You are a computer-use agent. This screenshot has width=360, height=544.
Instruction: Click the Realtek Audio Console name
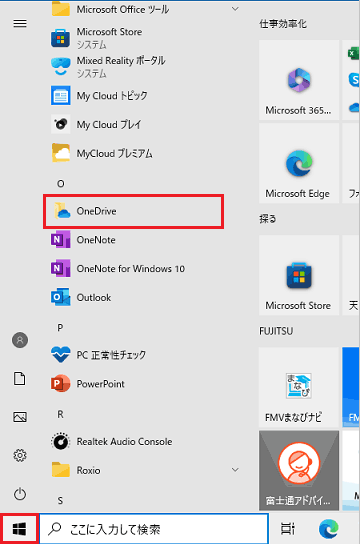pyautogui.click(x=125, y=442)
